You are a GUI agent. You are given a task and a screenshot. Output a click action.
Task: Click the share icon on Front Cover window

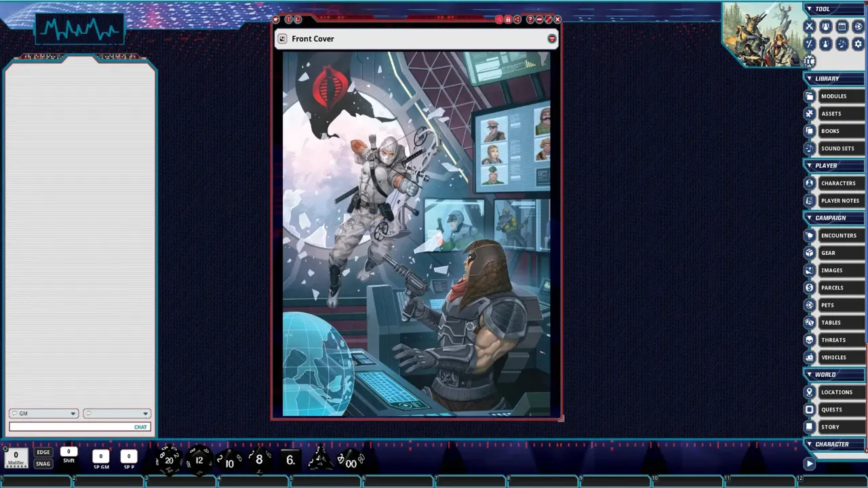pos(517,20)
